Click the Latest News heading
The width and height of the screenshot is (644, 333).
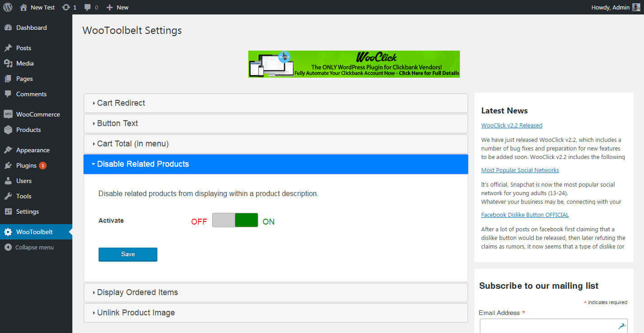504,111
